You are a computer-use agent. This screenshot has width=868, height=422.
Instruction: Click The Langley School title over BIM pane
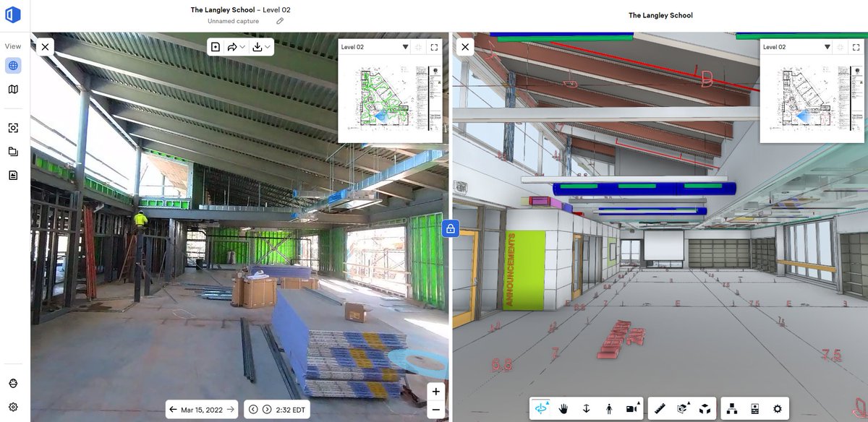[660, 15]
